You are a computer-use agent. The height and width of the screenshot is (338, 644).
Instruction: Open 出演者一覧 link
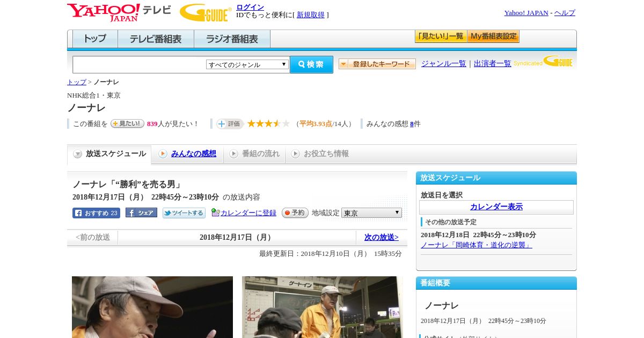(493, 63)
